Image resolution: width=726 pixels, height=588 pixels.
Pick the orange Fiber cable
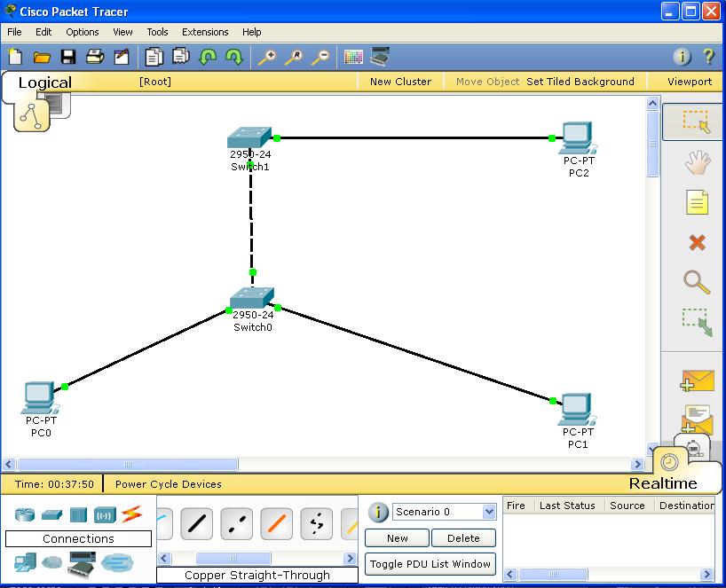[x=276, y=523]
